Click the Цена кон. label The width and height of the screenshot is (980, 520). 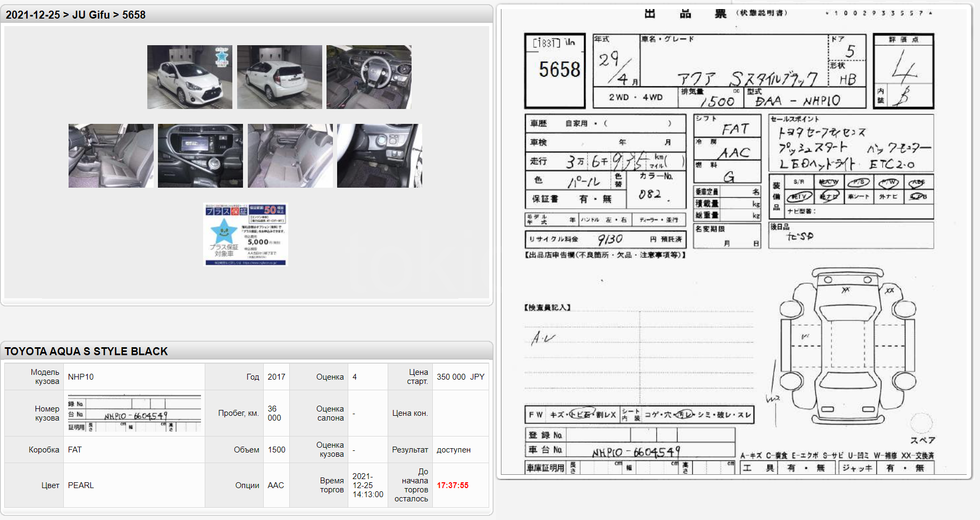tap(410, 413)
